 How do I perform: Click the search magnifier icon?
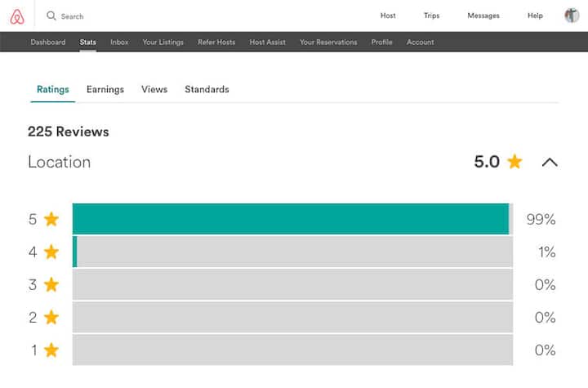click(x=51, y=16)
